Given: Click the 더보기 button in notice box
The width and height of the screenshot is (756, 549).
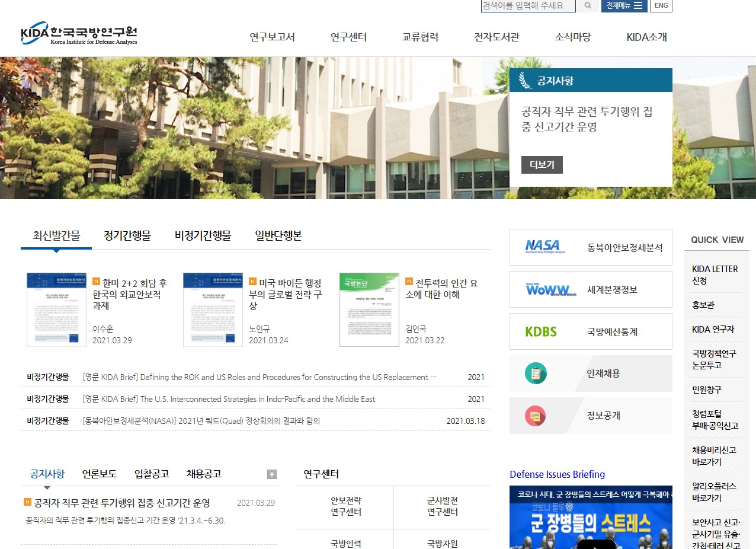Looking at the screenshot, I should point(542,165).
